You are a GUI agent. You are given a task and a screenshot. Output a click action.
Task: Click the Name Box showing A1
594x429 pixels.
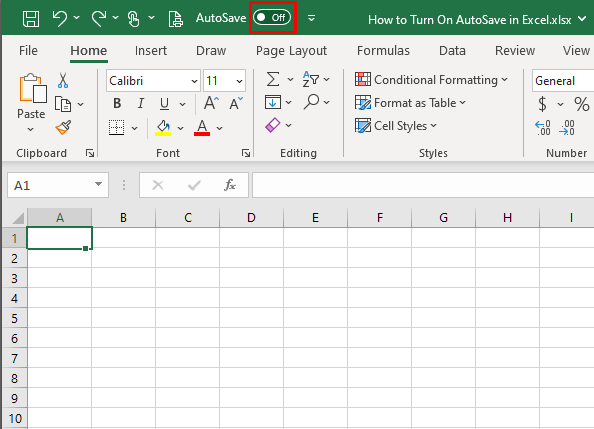58,185
